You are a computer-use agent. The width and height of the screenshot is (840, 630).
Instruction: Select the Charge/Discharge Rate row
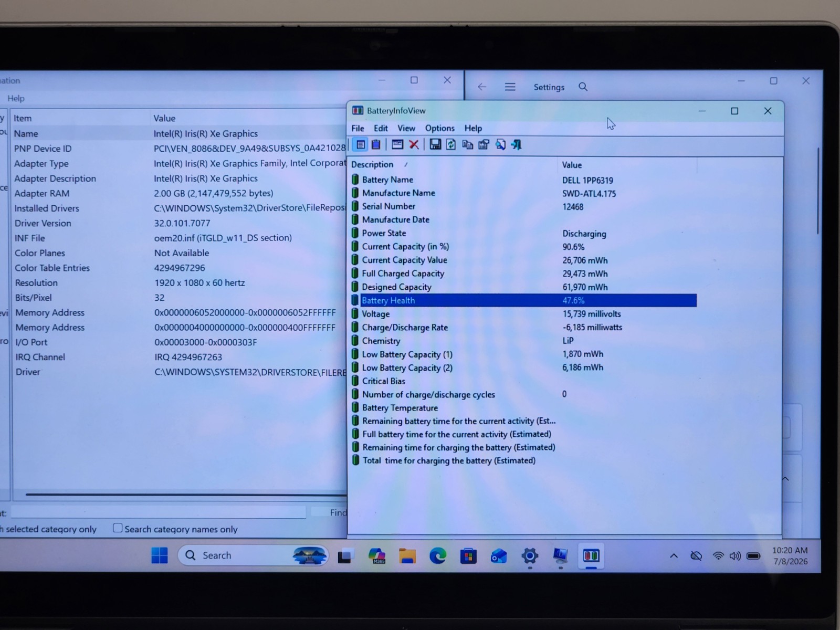pos(523,327)
